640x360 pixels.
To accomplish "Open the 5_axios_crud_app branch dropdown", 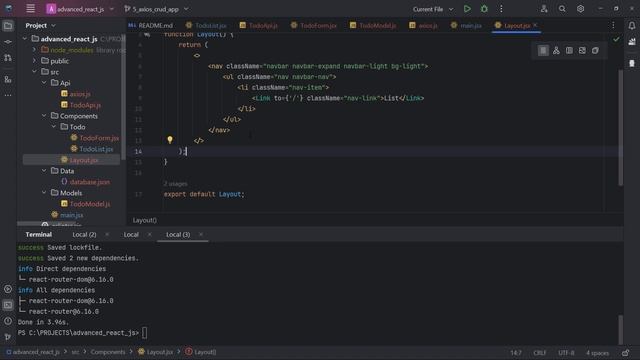I will [x=156, y=9].
